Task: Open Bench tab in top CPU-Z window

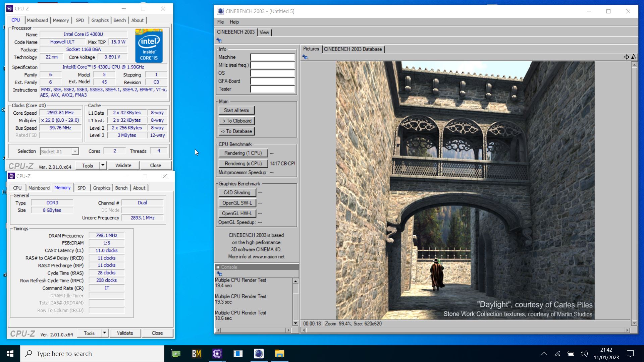Action: (119, 20)
